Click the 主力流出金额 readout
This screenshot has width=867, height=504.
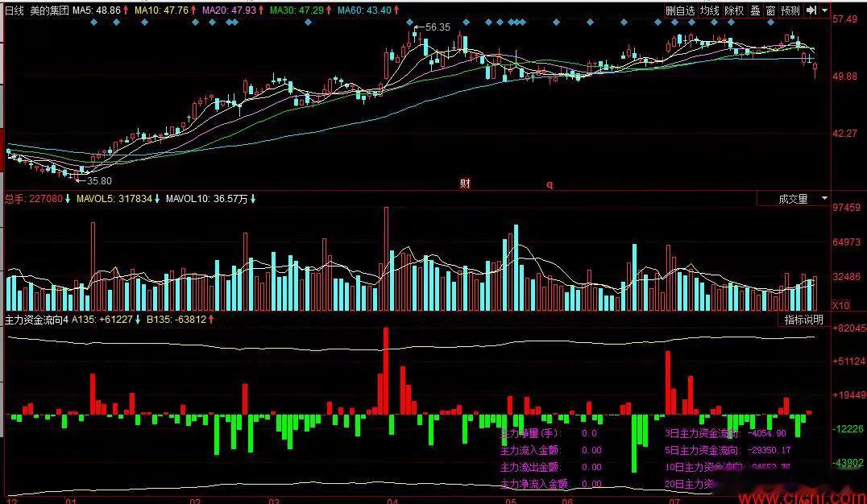551,467
